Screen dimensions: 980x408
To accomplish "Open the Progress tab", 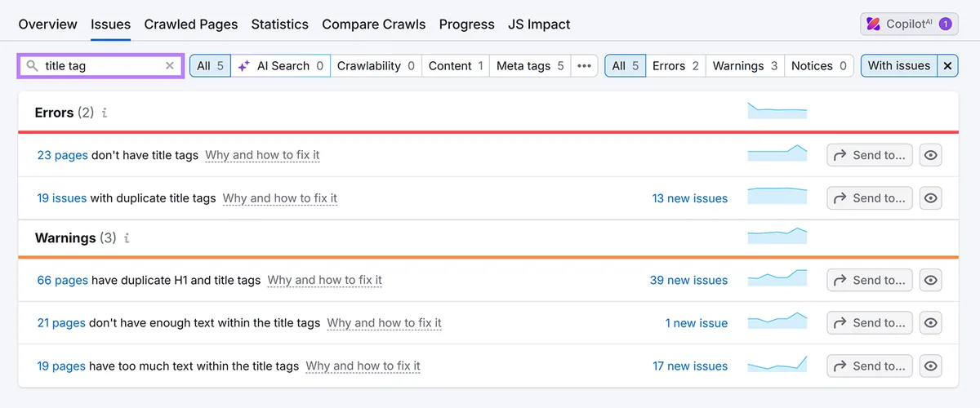I will tap(467, 24).
